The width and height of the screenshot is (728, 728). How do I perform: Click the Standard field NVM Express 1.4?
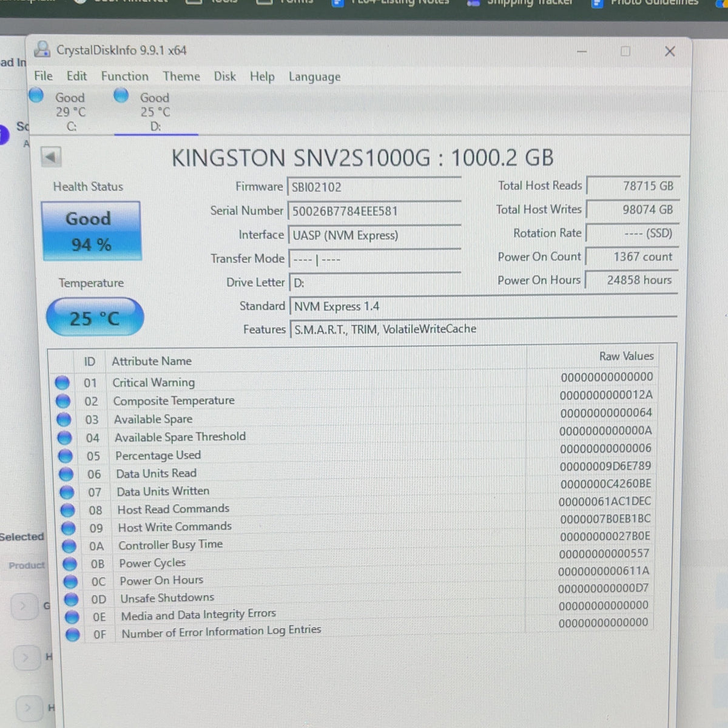tap(483, 306)
